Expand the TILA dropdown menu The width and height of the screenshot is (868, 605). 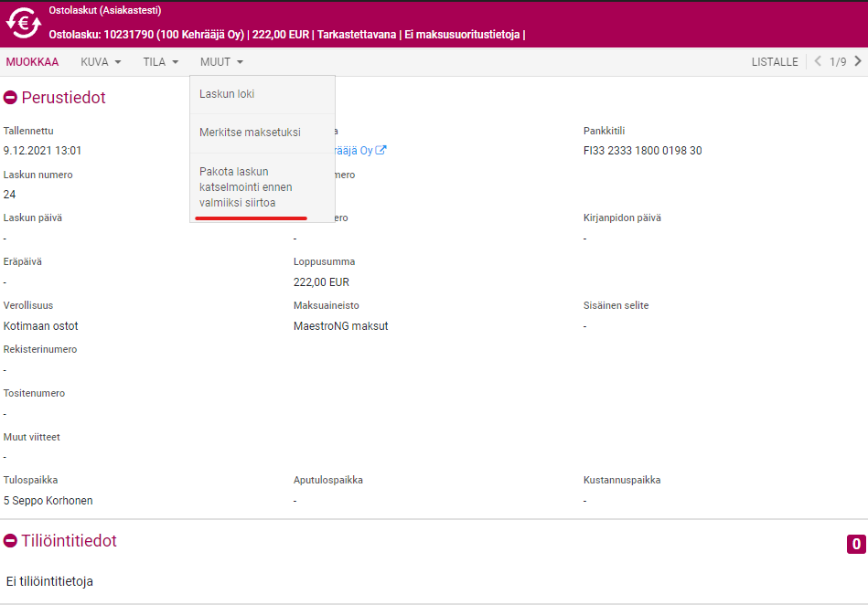click(x=160, y=62)
